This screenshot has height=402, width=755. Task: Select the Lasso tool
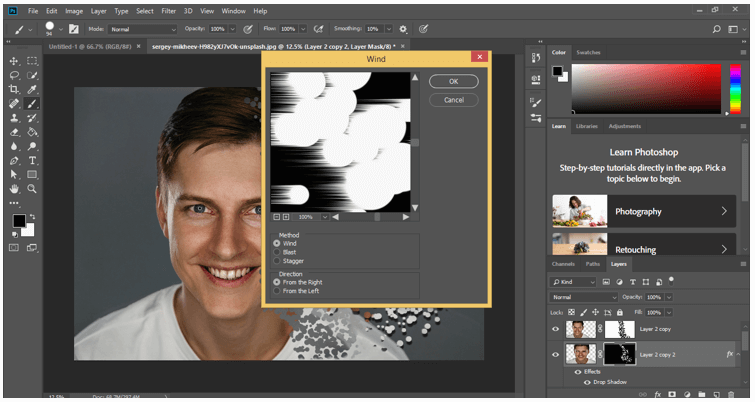coord(14,74)
